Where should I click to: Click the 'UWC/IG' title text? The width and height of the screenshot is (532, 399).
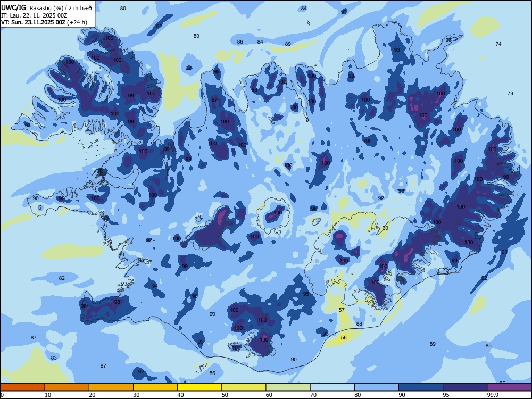tap(14, 8)
